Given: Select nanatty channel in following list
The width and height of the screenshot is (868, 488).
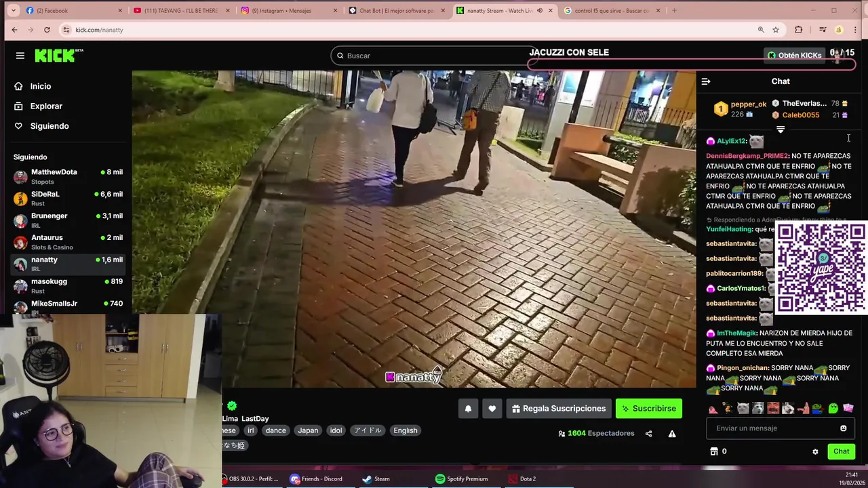Looking at the screenshot, I should click(68, 264).
